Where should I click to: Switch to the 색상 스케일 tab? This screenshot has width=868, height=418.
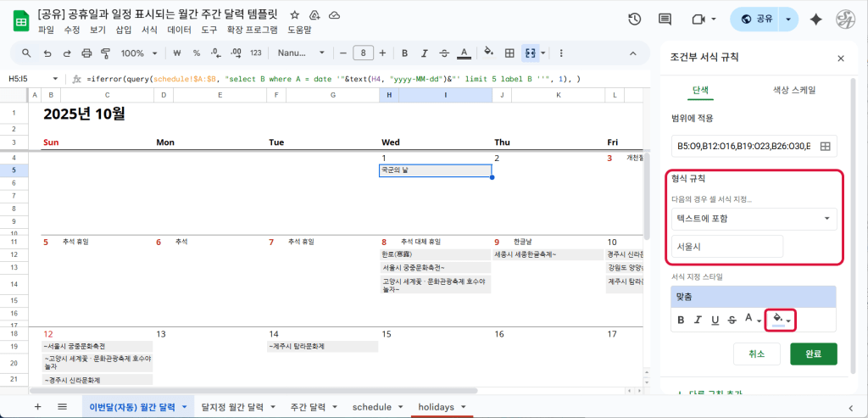coord(794,90)
